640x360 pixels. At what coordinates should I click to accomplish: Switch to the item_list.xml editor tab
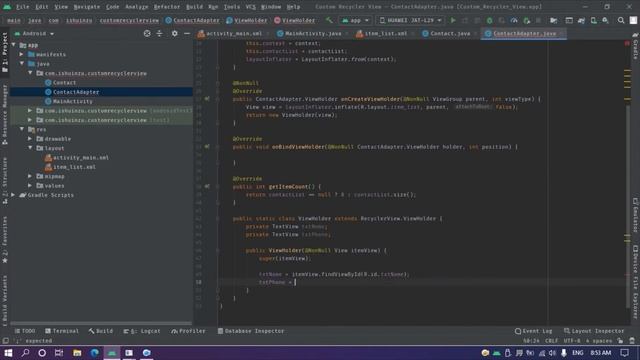(x=385, y=33)
